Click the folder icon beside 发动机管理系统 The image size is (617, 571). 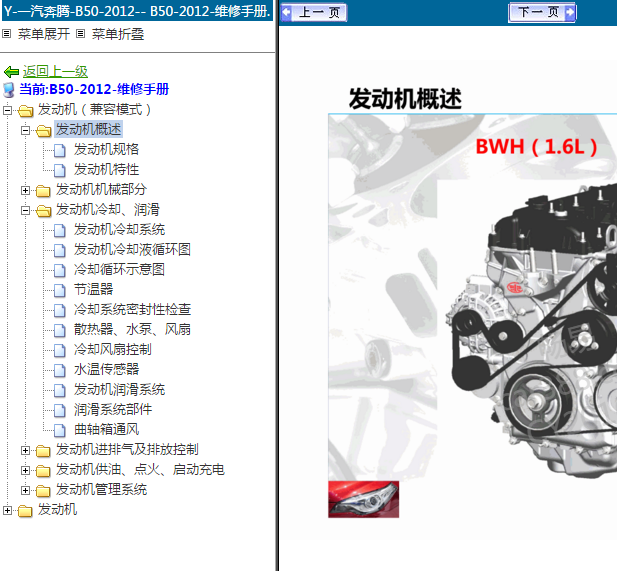[43, 491]
